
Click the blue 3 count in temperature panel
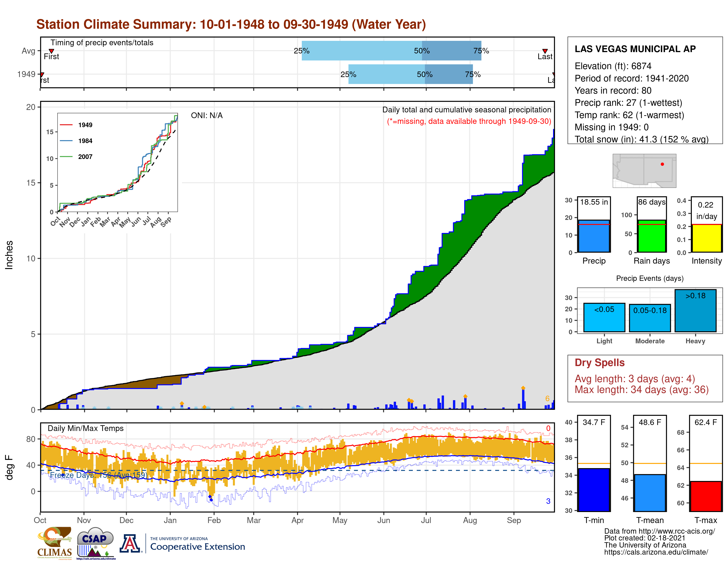(548, 501)
